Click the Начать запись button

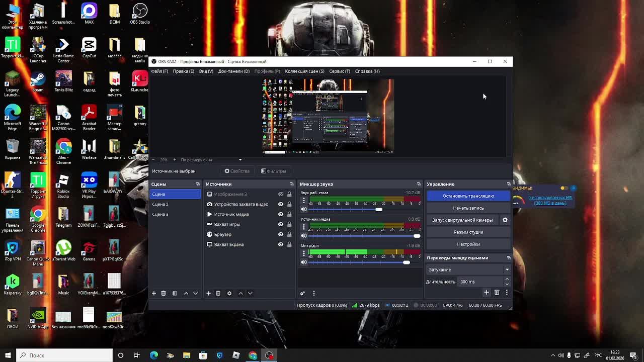coord(468,208)
